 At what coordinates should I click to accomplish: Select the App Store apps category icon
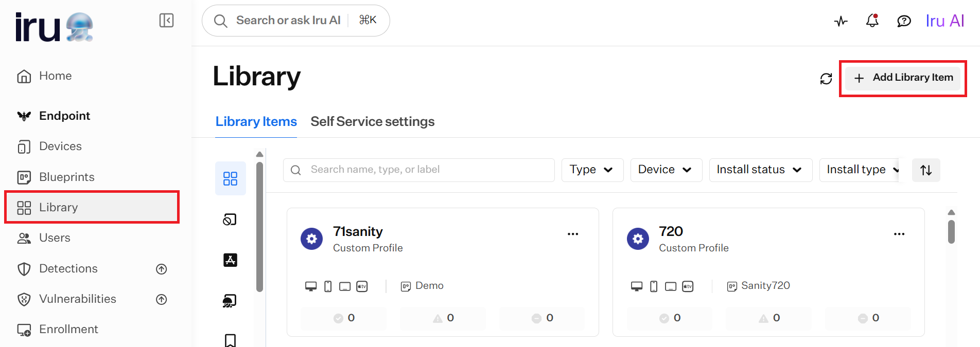coord(230,260)
